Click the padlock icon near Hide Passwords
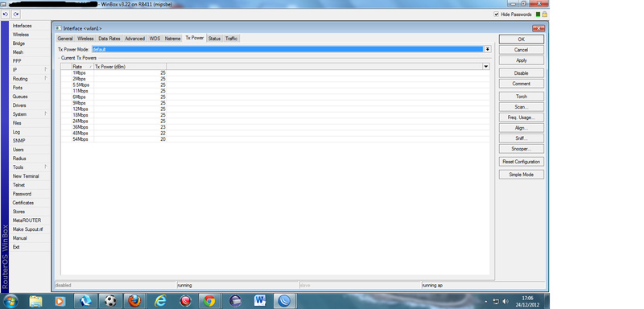This screenshot has height=309, width=644. 544,14
